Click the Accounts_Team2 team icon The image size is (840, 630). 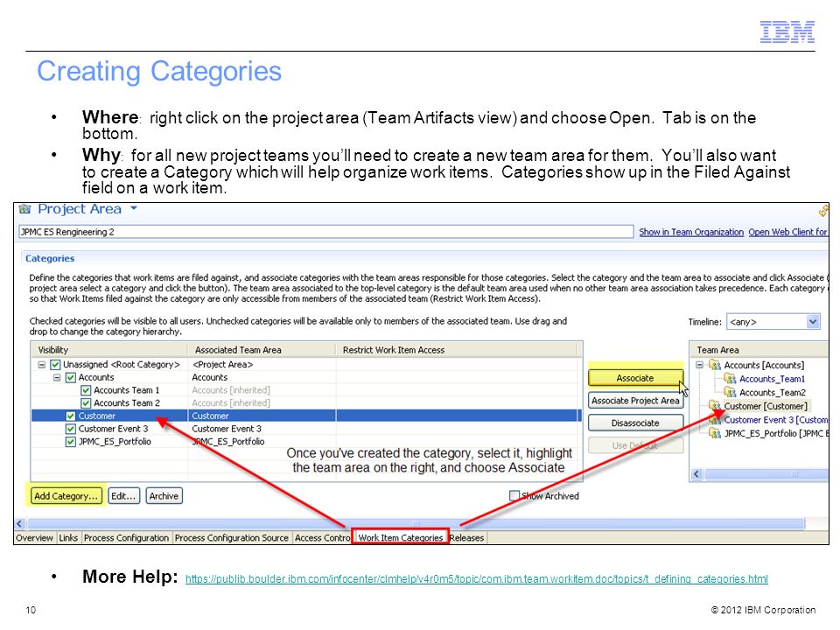coord(730,392)
